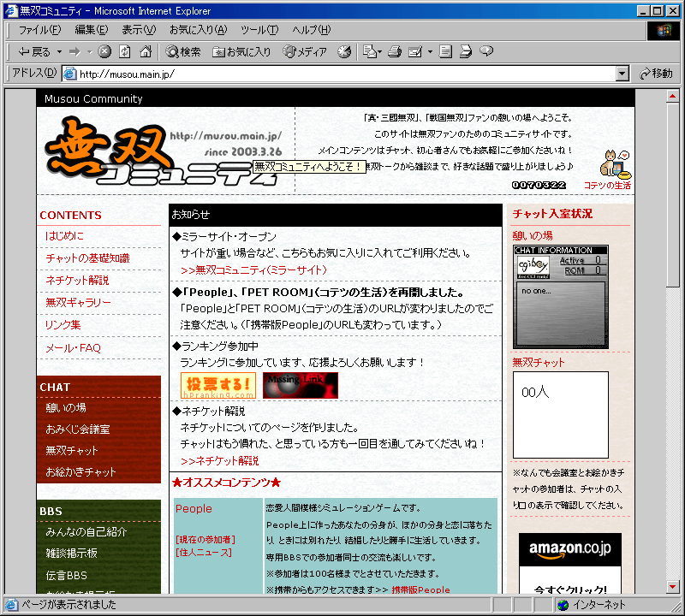The height and width of the screenshot is (616, 685).
Task: Open the みんなの自己紹介 BBS link
Action: click(86, 532)
